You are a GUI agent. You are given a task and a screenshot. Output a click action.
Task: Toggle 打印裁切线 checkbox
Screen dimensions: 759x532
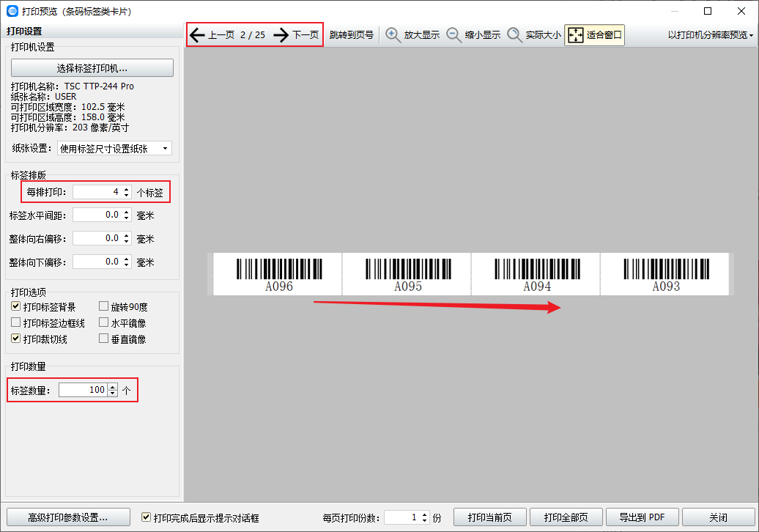click(x=16, y=339)
